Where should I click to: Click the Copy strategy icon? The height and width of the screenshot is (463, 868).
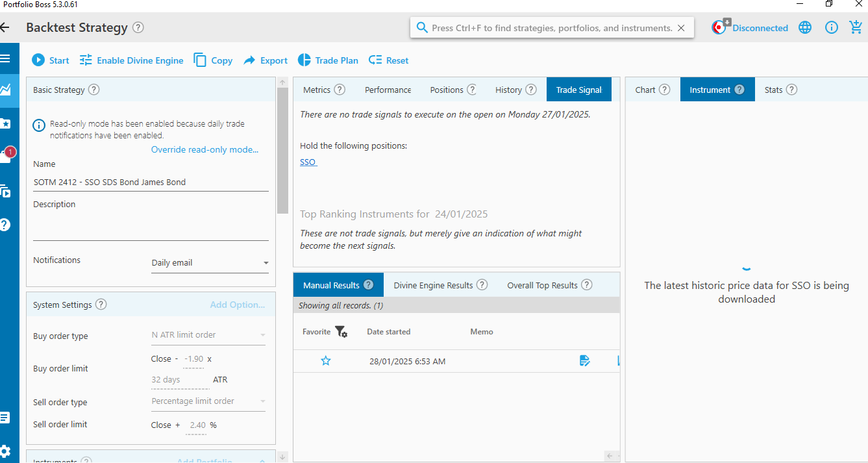200,60
